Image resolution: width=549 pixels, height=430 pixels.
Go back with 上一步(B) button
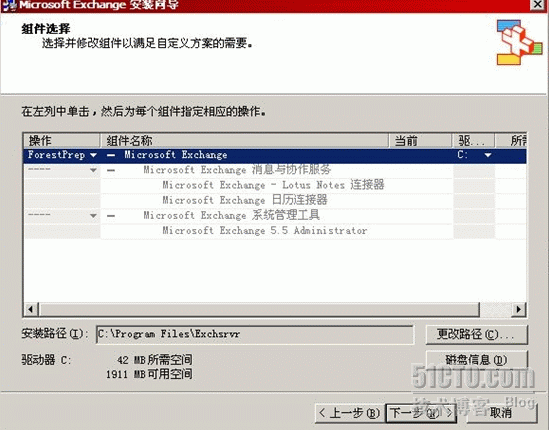pos(350,413)
